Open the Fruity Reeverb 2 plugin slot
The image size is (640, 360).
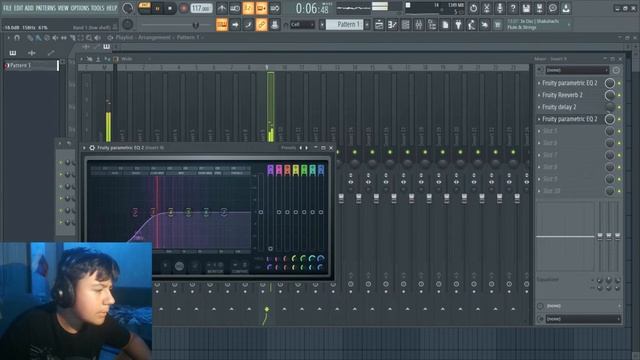click(562, 95)
